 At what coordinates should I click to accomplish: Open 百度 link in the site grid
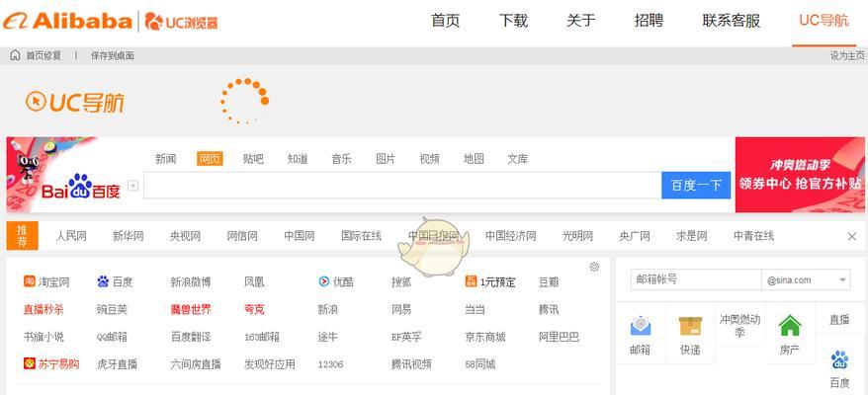coord(115,282)
